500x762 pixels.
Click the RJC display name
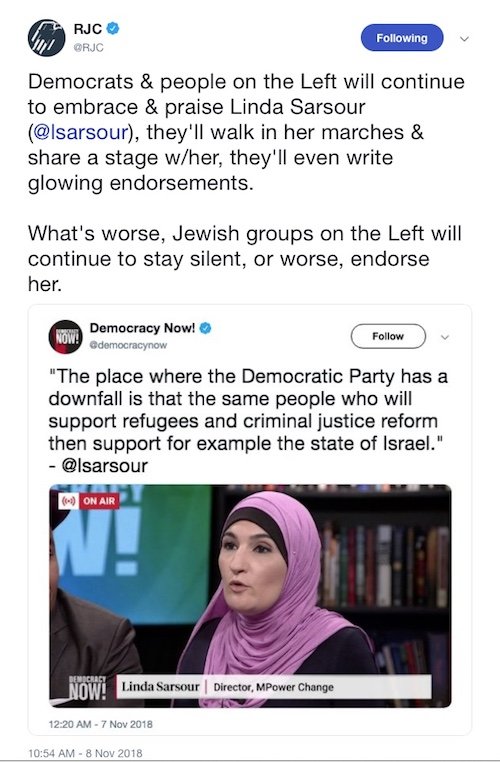88,29
